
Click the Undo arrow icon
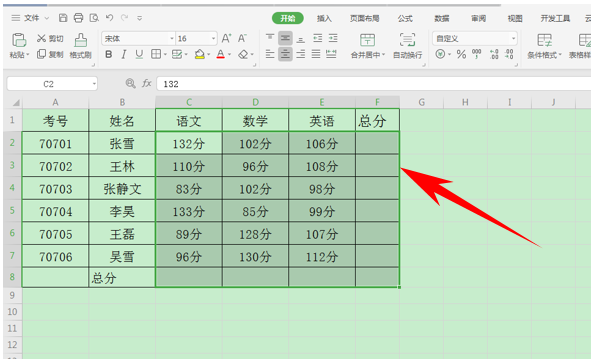point(109,18)
